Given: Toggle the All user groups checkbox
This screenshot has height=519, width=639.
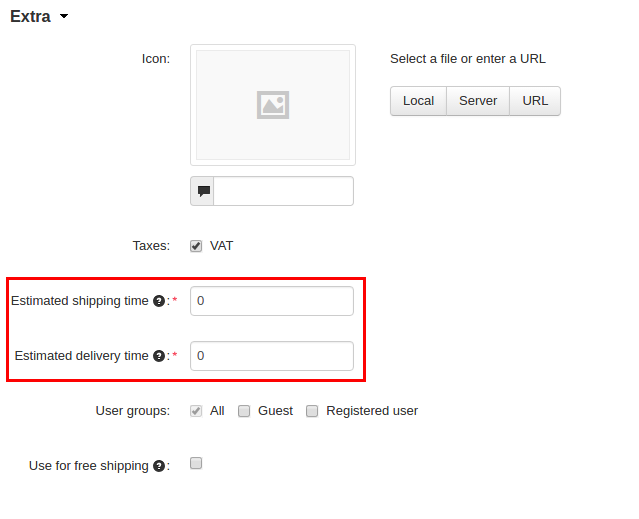Looking at the screenshot, I should pyautogui.click(x=196, y=411).
